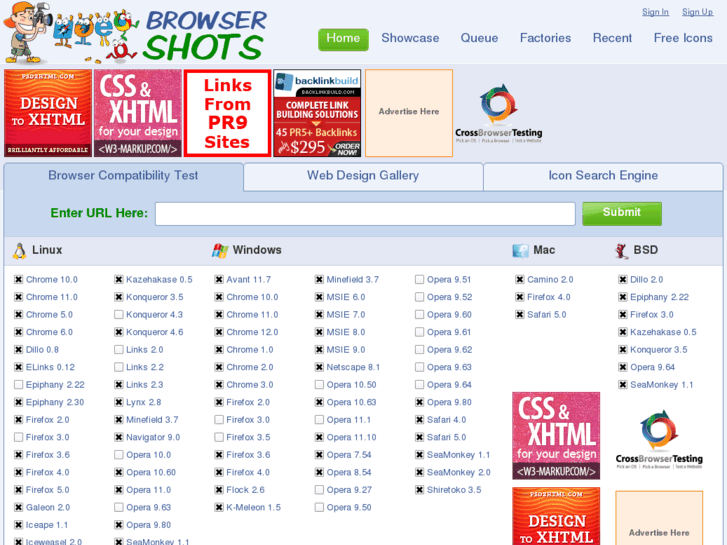
Task: Click the MSIE 6.0 link
Action: pyautogui.click(x=346, y=297)
